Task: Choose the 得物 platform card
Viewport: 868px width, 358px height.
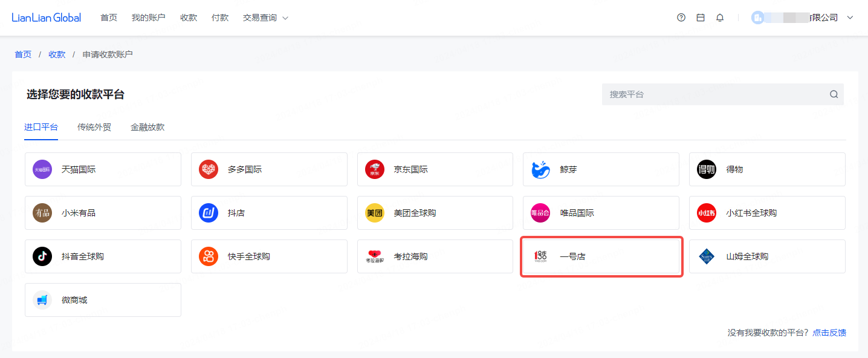Action: click(767, 169)
